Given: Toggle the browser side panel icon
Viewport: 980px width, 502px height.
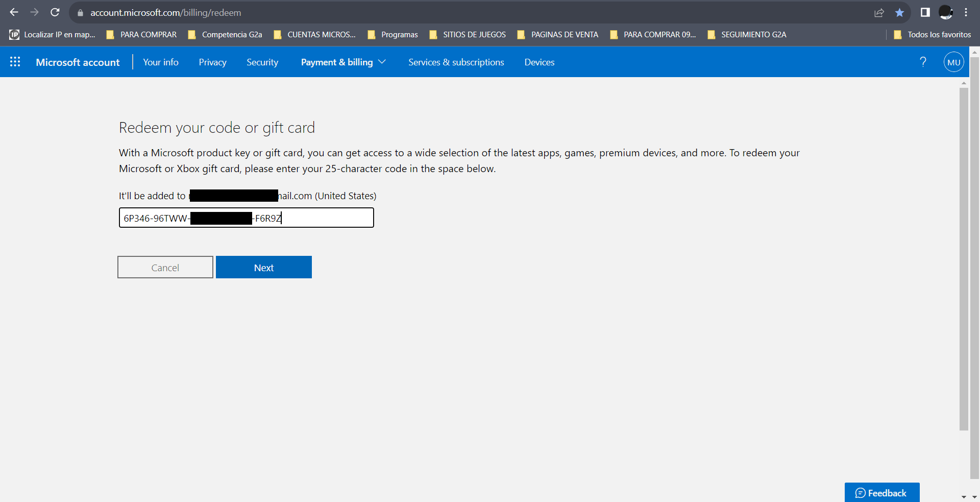Looking at the screenshot, I should [925, 13].
